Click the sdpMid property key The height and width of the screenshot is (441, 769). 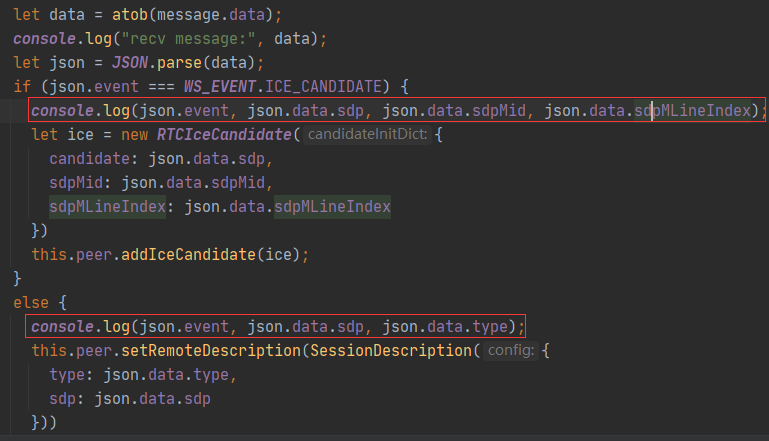tap(76, 182)
